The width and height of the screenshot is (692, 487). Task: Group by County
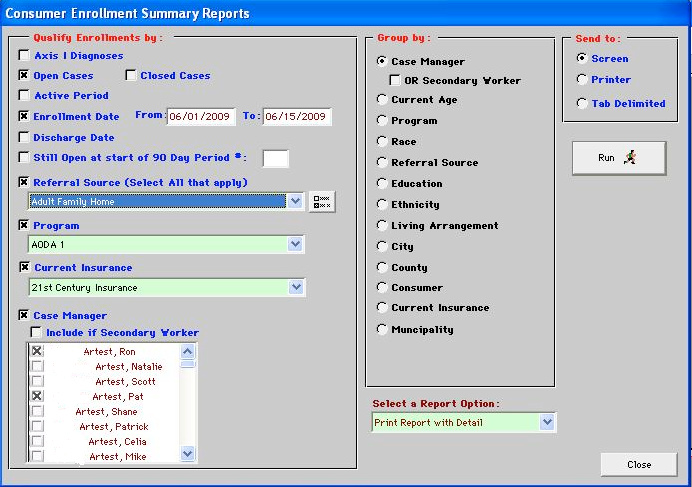pos(382,267)
